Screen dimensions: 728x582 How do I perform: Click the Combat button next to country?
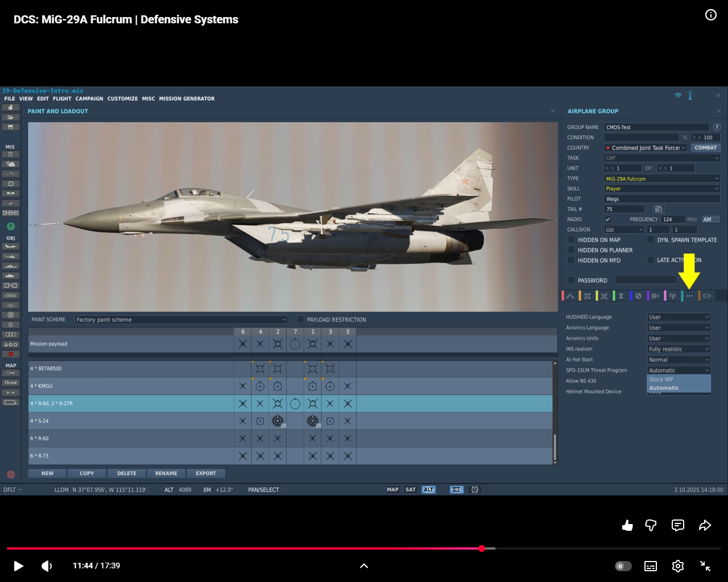705,148
